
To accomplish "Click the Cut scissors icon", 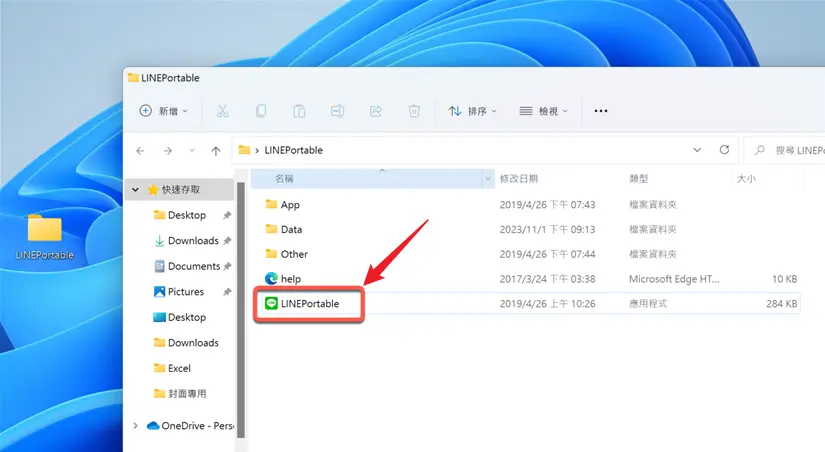I will (223, 111).
